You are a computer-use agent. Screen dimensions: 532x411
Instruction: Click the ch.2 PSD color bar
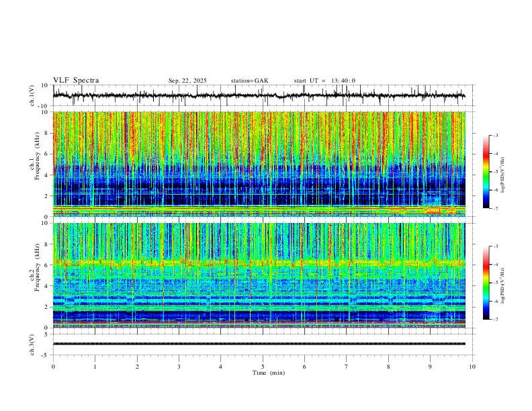(486, 283)
